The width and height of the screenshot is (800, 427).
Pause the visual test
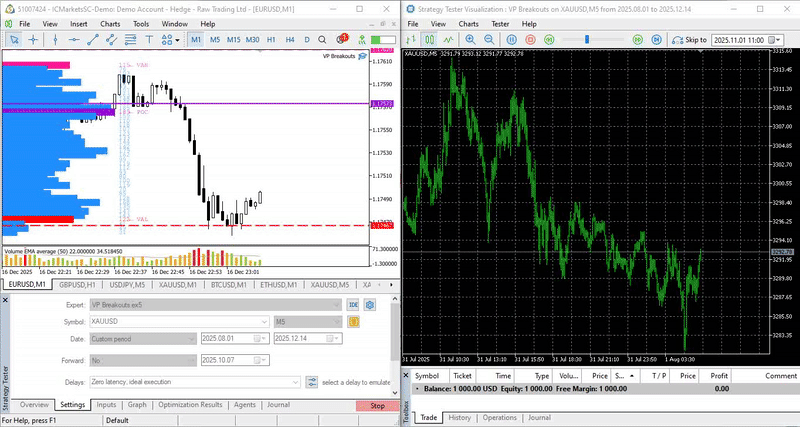(x=511, y=39)
